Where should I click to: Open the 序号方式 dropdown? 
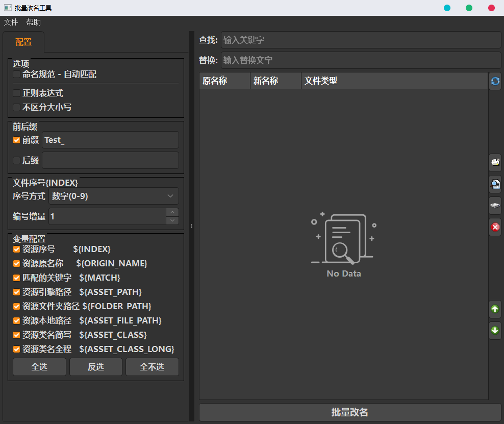click(x=113, y=196)
